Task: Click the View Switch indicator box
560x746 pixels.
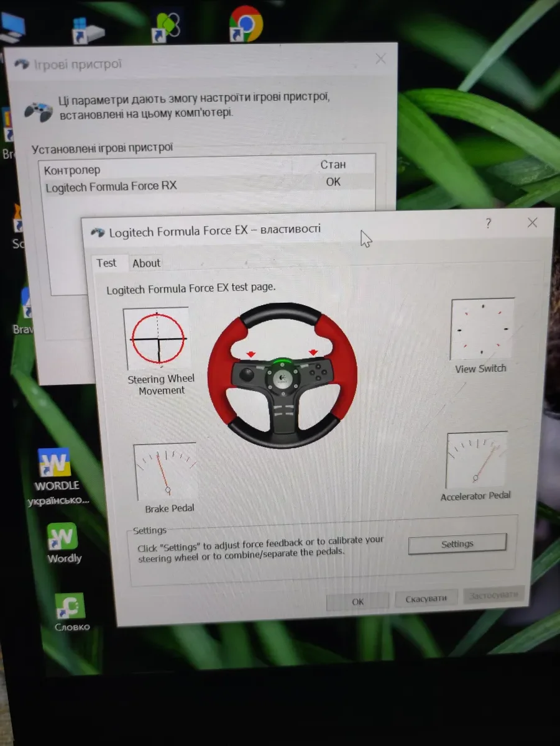Action: 483,329
